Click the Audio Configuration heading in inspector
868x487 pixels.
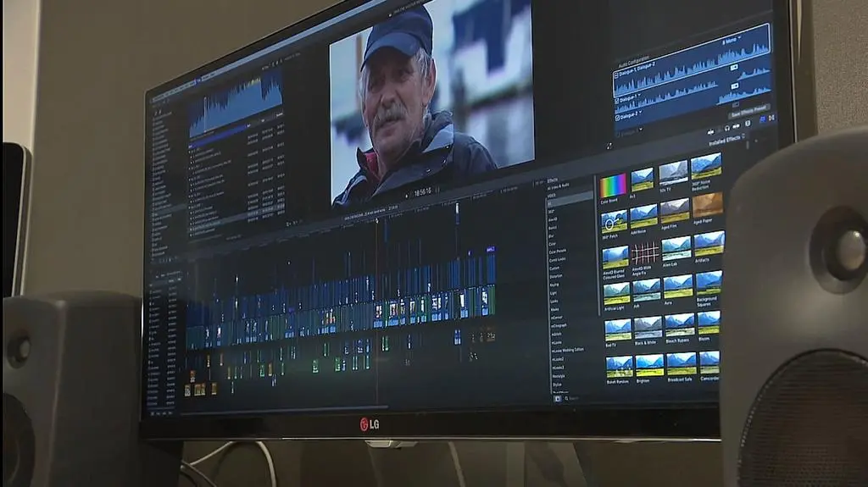634,62
